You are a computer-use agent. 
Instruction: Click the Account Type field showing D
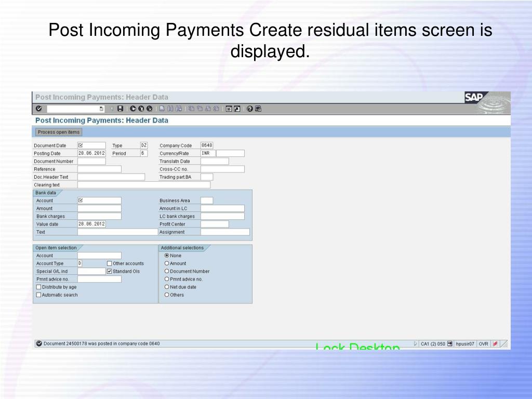[x=79, y=263]
